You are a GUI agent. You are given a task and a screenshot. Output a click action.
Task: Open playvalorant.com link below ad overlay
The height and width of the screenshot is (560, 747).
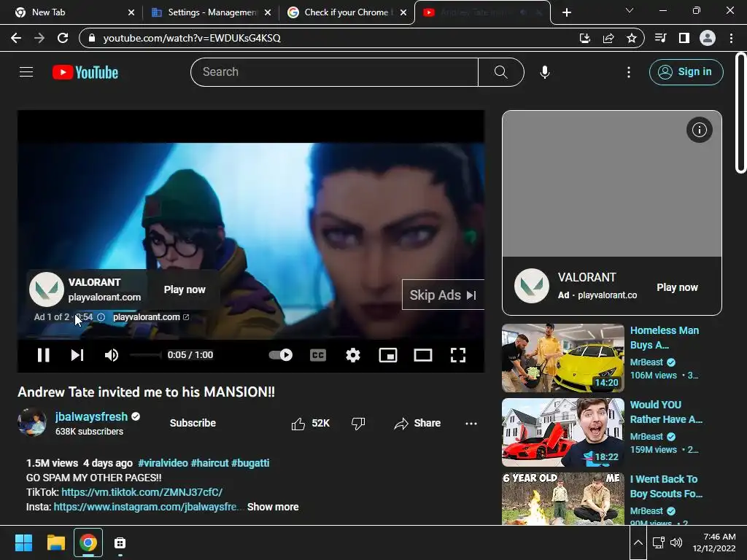151,317
